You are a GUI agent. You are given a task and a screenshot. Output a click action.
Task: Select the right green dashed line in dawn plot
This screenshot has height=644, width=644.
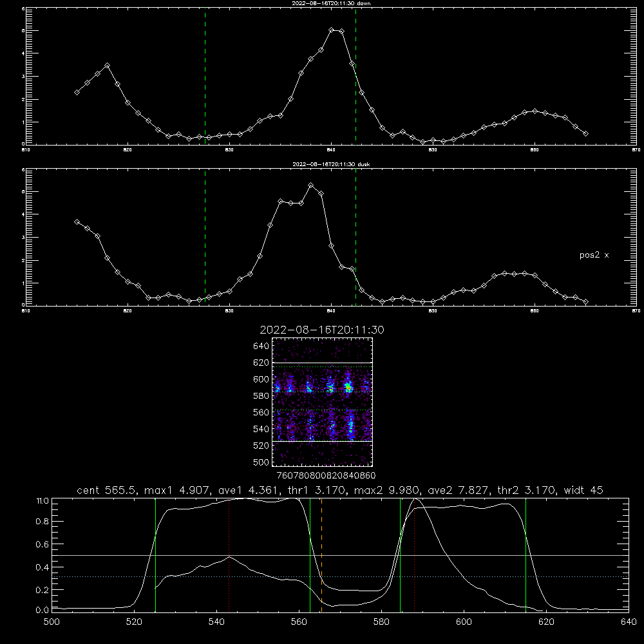tap(355, 76)
